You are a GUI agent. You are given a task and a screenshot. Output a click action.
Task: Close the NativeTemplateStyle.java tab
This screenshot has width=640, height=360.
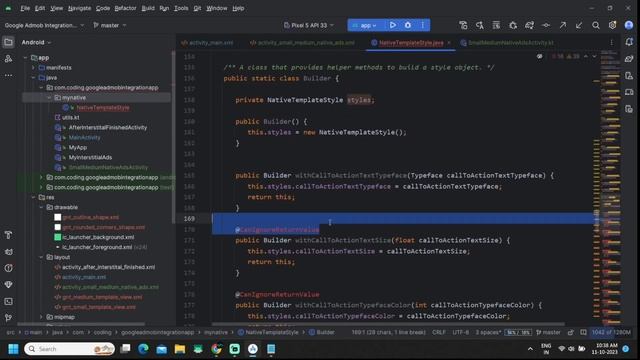449,42
